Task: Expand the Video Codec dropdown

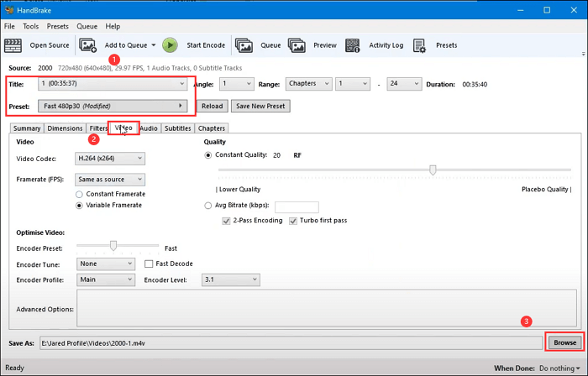Action: (110, 158)
